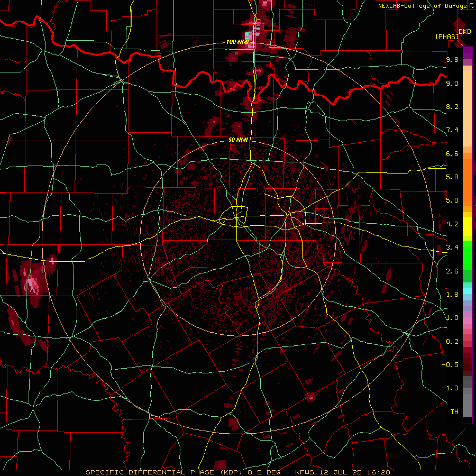
Task: Click the 1.0 scale value
Action: click(x=452, y=318)
